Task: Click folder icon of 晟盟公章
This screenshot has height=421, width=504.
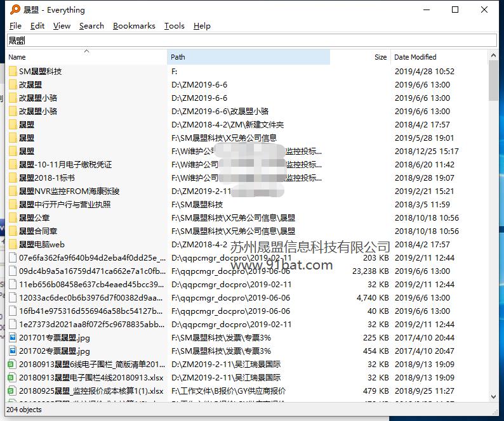Action: [13, 218]
